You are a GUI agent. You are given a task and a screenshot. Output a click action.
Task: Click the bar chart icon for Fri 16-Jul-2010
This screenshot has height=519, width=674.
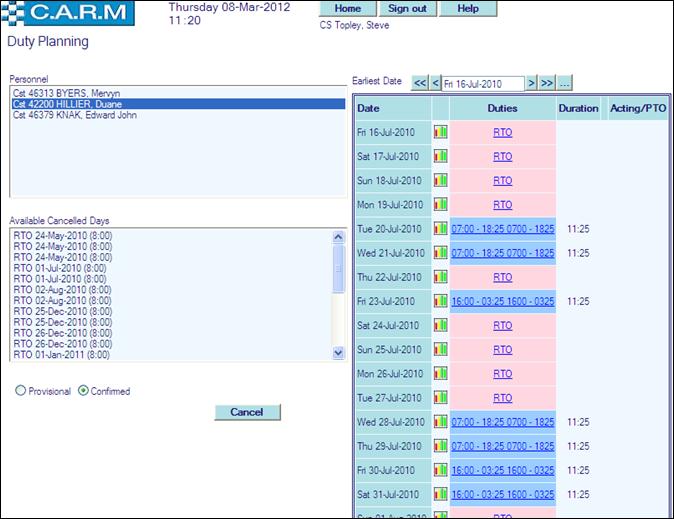[440, 132]
